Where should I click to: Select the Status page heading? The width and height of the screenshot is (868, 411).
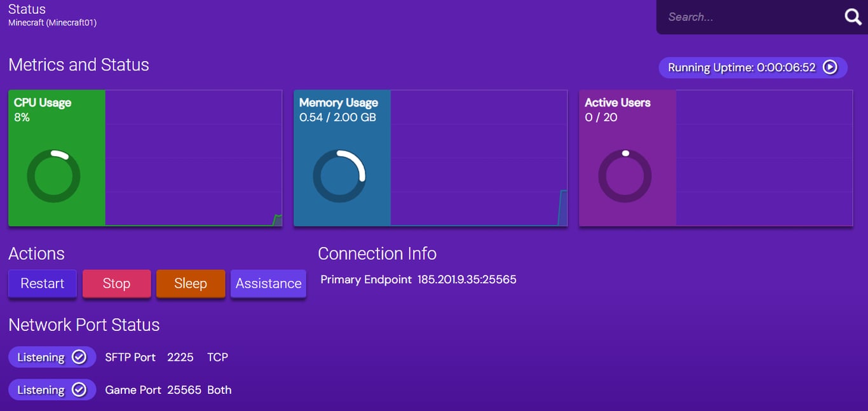pos(27,9)
